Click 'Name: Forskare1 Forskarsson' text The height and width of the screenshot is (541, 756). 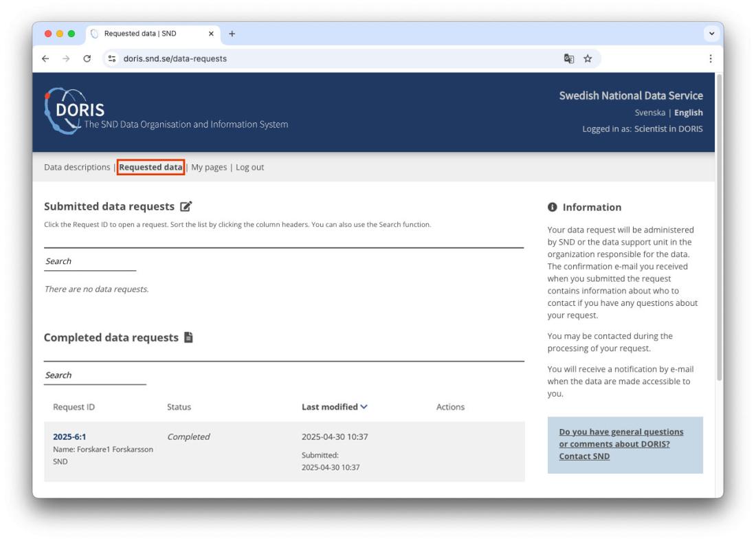(102, 449)
